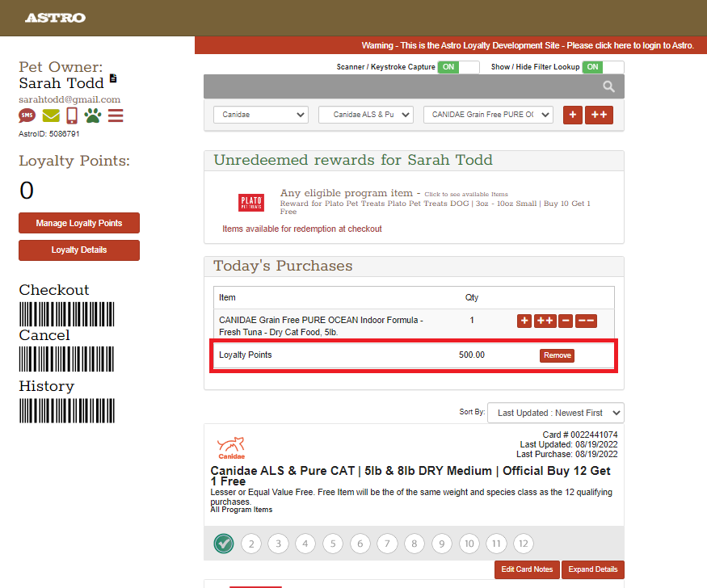Image resolution: width=707 pixels, height=588 pixels.
Task: Click the sarahtodd@gmail.com email address
Action: coord(69,99)
